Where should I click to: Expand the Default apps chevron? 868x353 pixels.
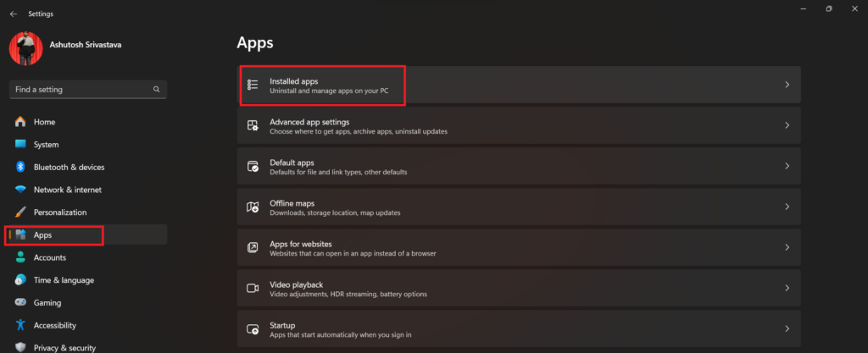pos(787,166)
